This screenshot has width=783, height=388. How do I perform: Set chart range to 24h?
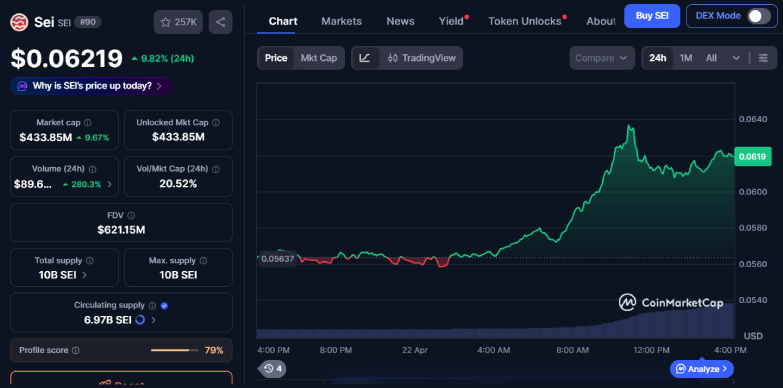(658, 58)
